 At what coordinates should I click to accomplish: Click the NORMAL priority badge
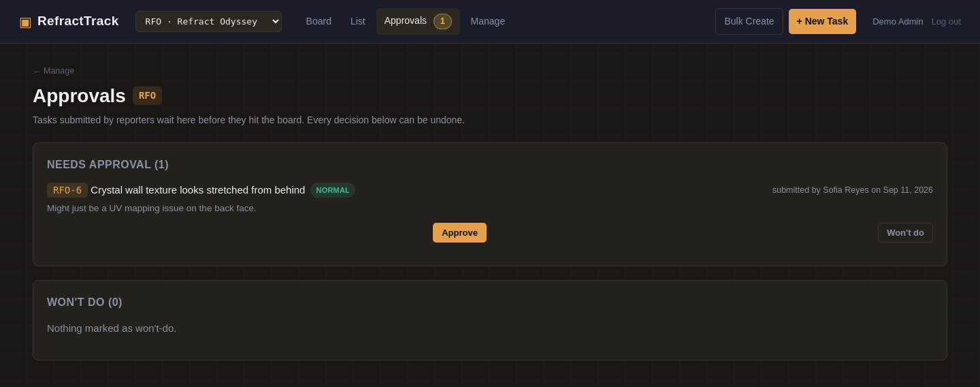click(333, 190)
